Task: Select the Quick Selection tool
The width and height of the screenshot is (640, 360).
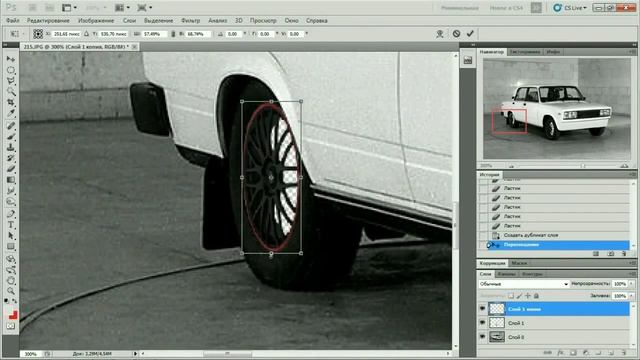Action: 11,91
